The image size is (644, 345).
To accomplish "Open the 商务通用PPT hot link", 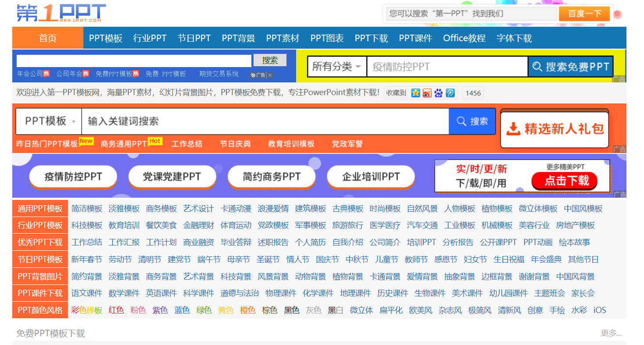I will pos(124,144).
